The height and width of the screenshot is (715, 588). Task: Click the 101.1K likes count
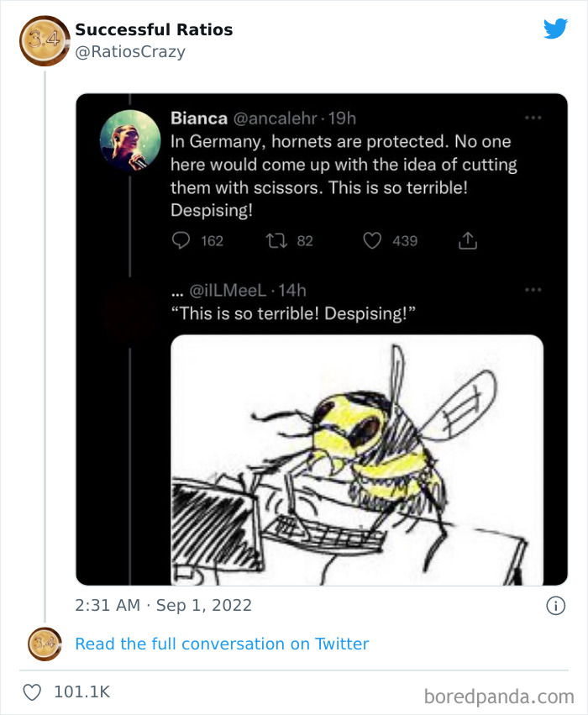(81, 692)
